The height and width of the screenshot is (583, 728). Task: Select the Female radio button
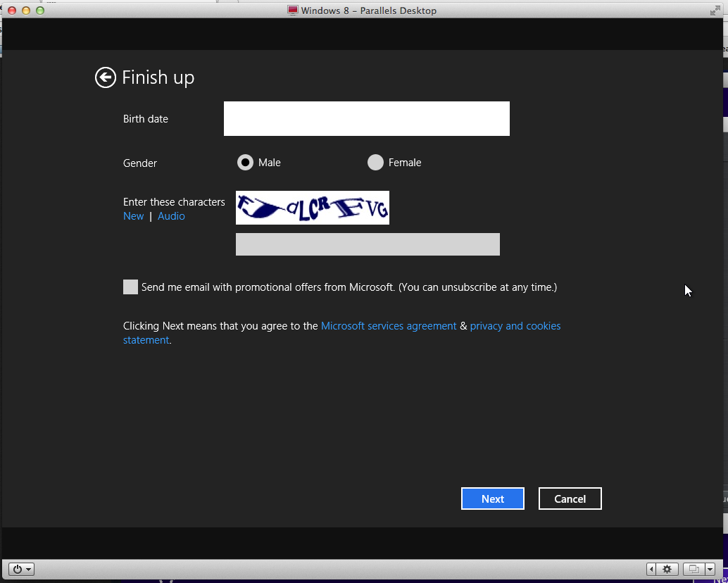pyautogui.click(x=375, y=163)
